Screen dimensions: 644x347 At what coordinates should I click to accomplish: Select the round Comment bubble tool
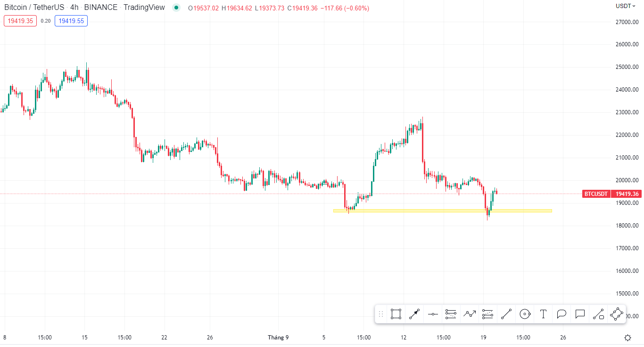pos(561,314)
